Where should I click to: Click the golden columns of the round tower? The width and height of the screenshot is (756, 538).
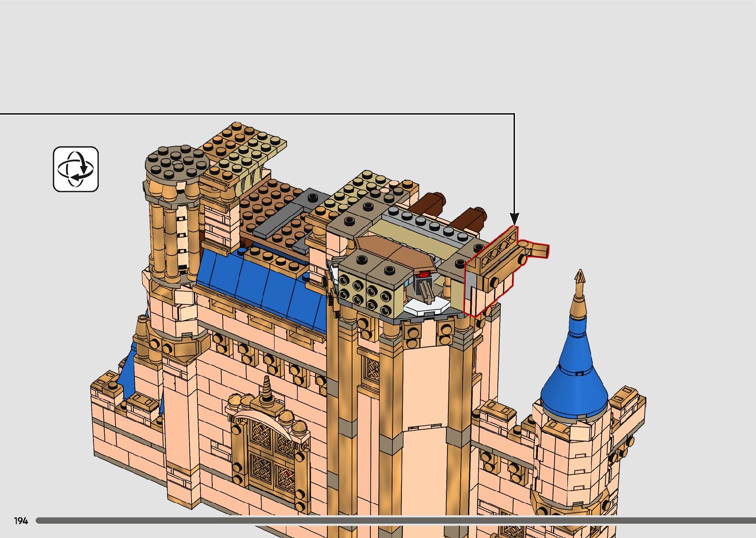170,237
